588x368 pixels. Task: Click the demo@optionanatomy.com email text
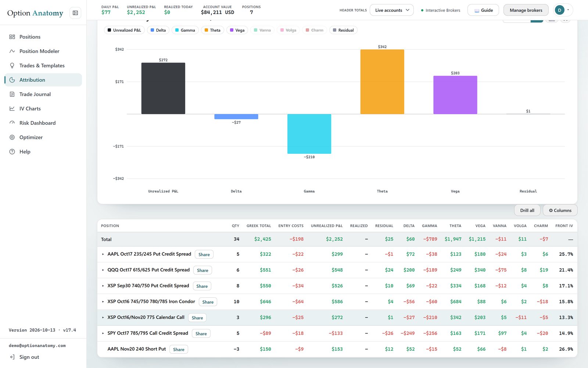[37, 346]
